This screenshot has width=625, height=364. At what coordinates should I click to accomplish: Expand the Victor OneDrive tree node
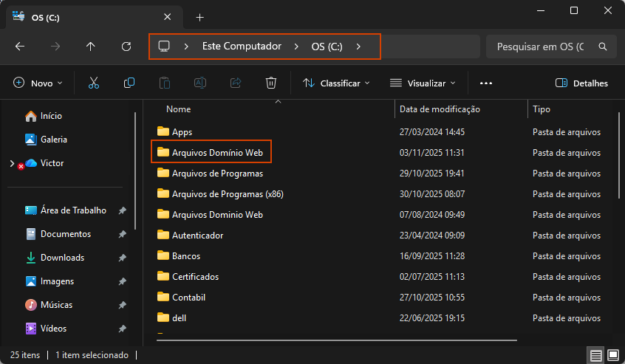pyautogui.click(x=12, y=163)
